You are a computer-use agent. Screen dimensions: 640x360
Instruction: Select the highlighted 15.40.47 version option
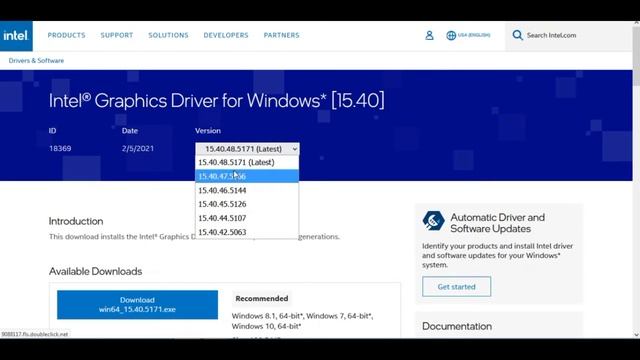click(247, 176)
